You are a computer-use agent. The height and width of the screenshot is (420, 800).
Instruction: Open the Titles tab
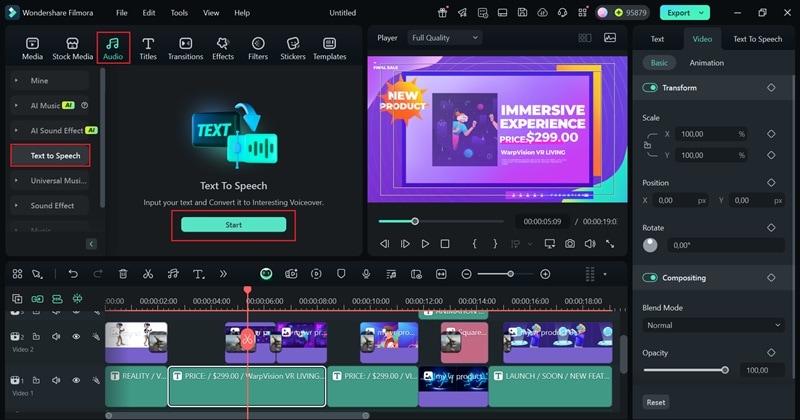[x=148, y=48]
